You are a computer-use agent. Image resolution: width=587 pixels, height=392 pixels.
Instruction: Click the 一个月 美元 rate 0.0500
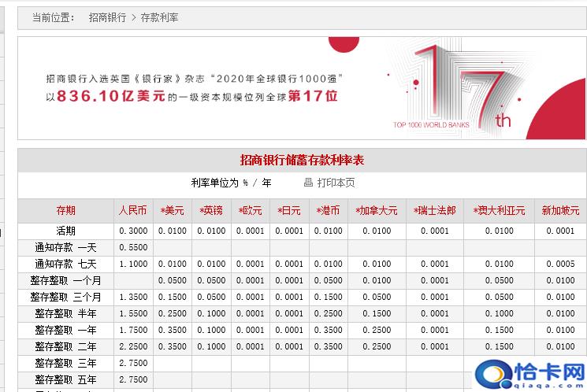click(x=173, y=280)
